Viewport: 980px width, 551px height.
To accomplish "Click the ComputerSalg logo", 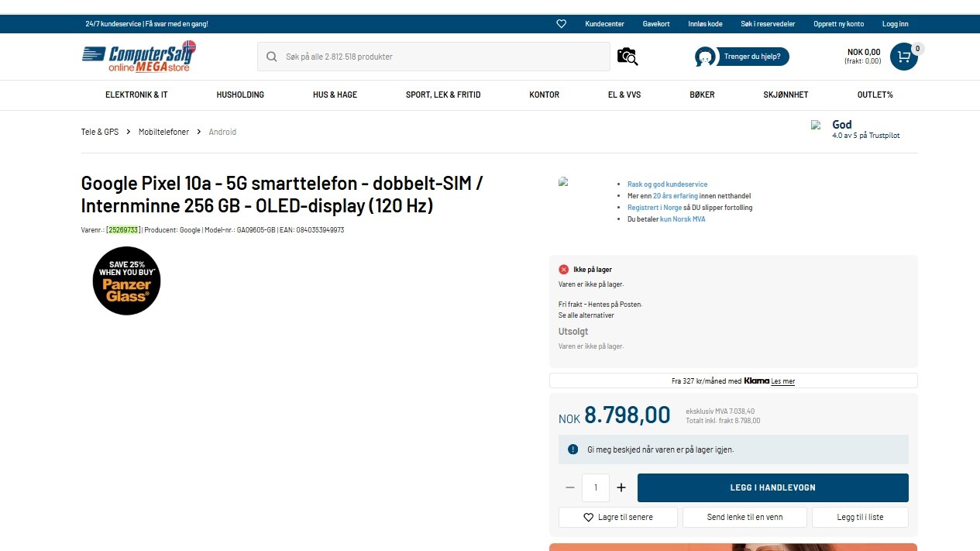I will tap(139, 56).
